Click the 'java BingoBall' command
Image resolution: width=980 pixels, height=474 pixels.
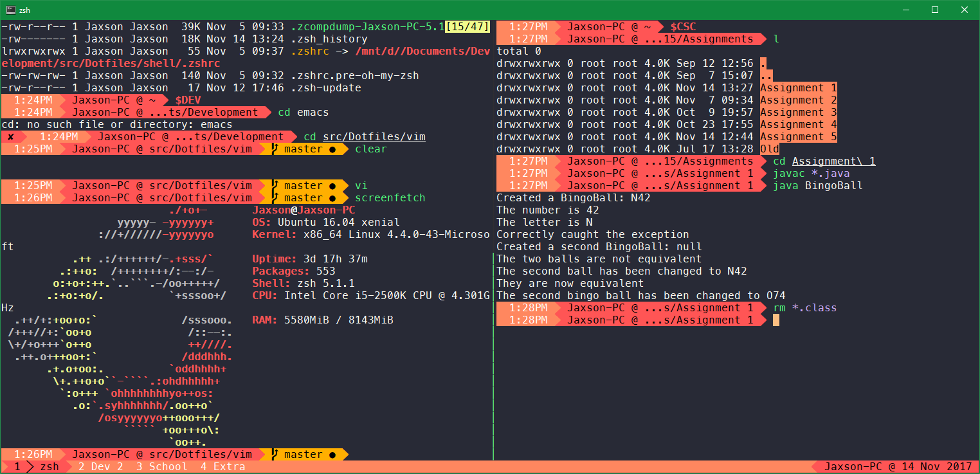tap(817, 186)
